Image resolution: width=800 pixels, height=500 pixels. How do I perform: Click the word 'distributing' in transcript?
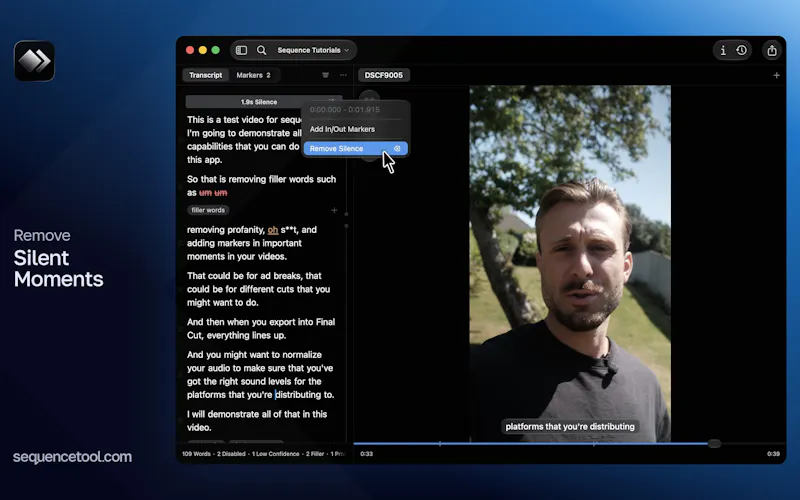[298, 394]
